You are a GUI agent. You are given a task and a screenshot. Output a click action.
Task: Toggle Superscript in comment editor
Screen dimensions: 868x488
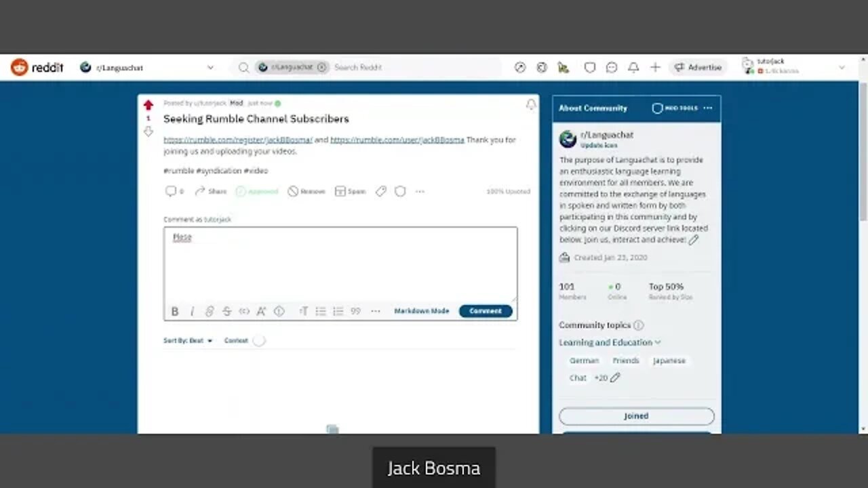pyautogui.click(x=261, y=311)
